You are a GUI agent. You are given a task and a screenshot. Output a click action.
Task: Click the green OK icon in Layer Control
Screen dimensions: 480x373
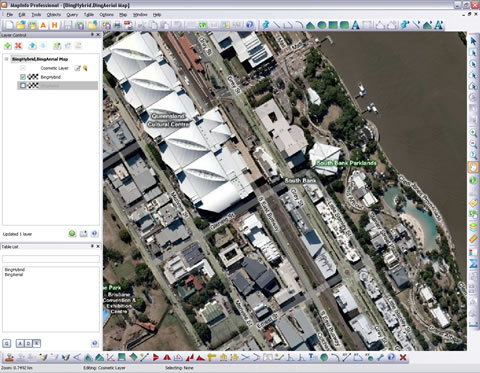(x=72, y=234)
